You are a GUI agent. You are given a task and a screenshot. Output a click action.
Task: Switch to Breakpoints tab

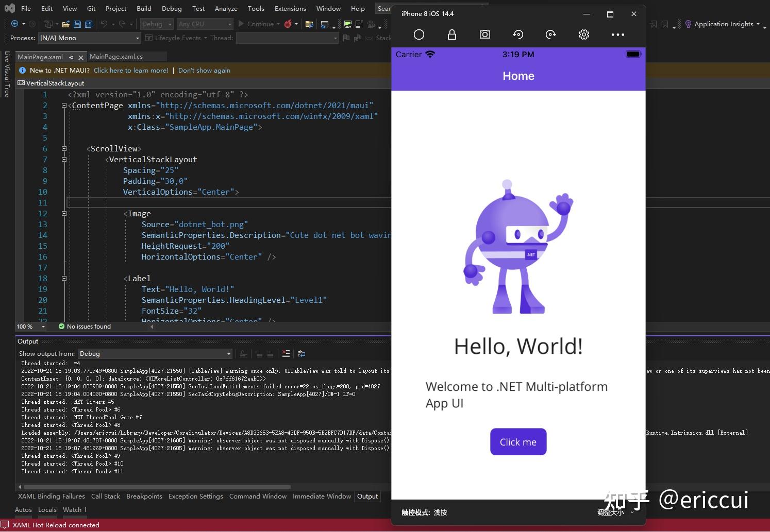click(x=144, y=496)
